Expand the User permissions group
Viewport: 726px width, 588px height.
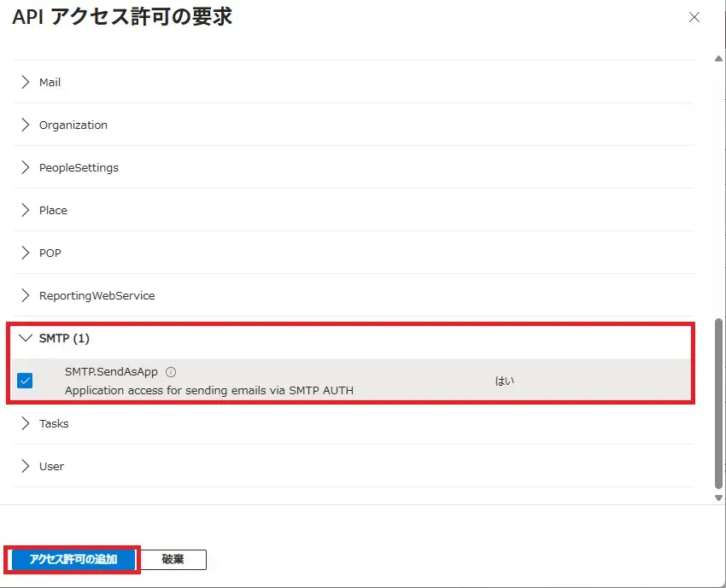click(26, 466)
